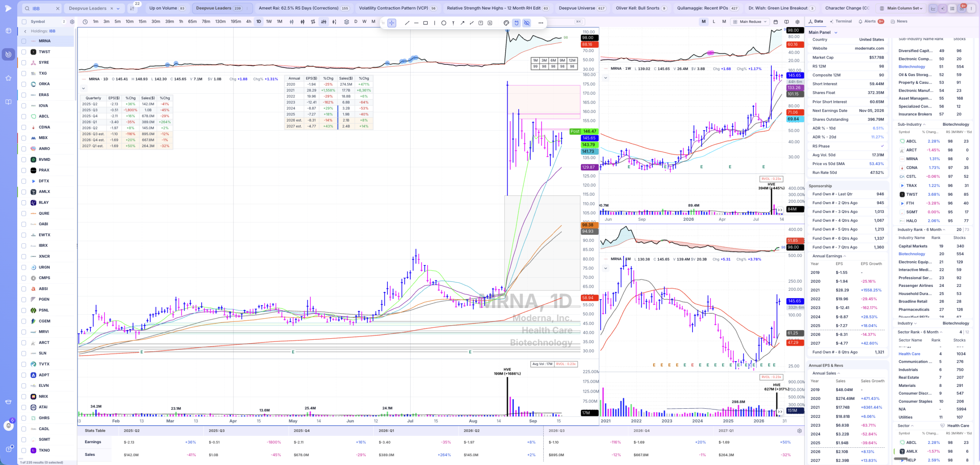Switch to the Terminal tab
980x465 pixels.
[x=841, y=21]
